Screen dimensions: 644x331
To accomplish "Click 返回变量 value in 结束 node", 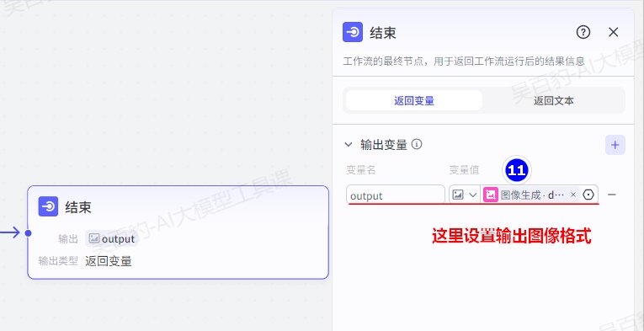I will [109, 261].
